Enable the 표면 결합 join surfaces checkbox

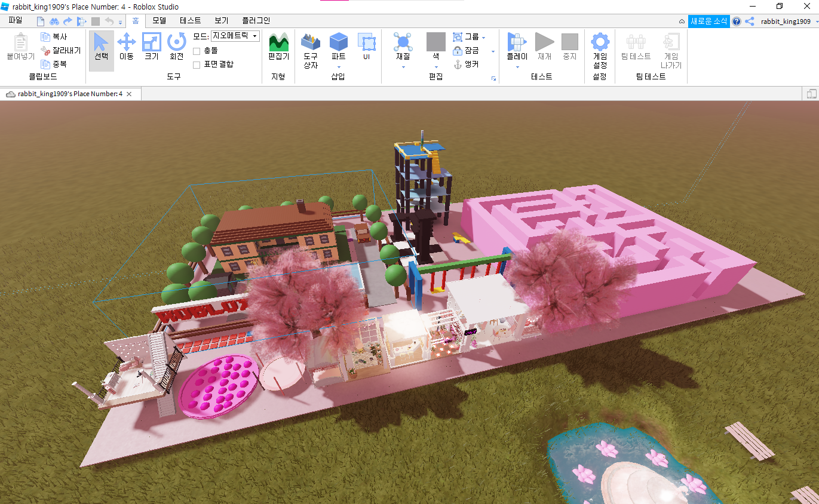click(197, 64)
